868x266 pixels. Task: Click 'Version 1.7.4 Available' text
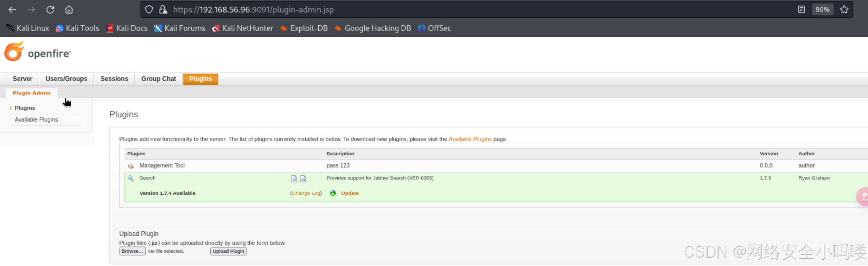(x=167, y=193)
